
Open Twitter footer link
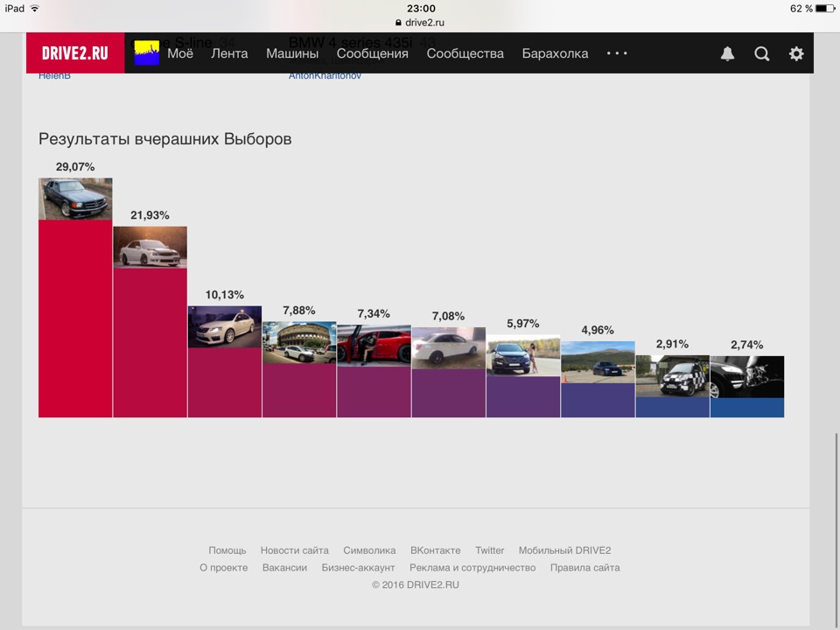click(x=490, y=550)
